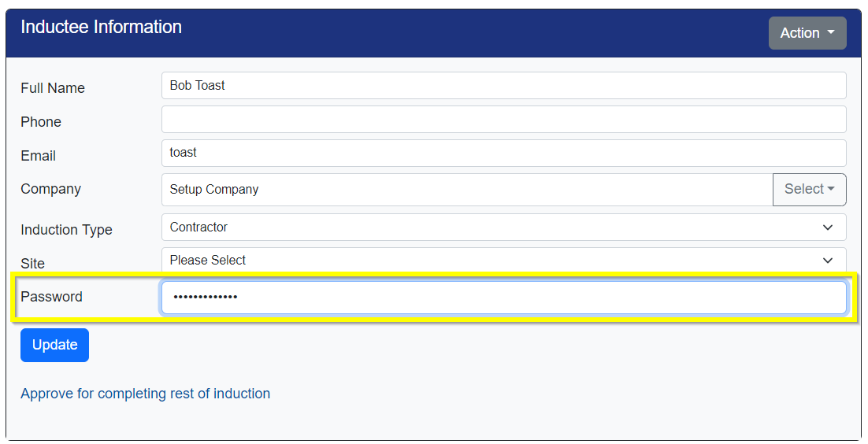The width and height of the screenshot is (868, 444).
Task: Click the Full Name label
Action: [x=53, y=88]
